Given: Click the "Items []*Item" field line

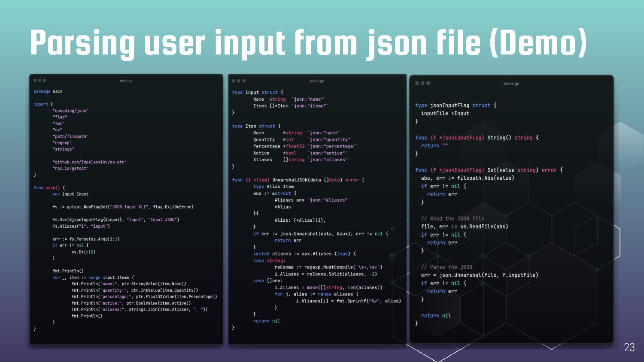Looking at the screenshot, I should tap(291, 106).
